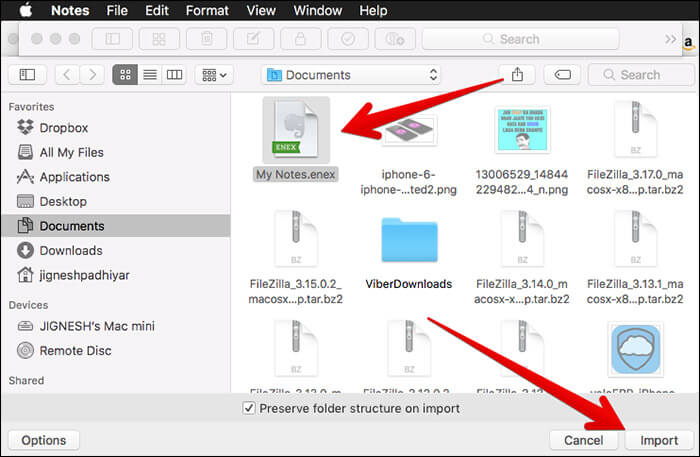This screenshot has height=457, width=700.
Task: Select the blue cloud shield app icon
Action: click(x=635, y=349)
